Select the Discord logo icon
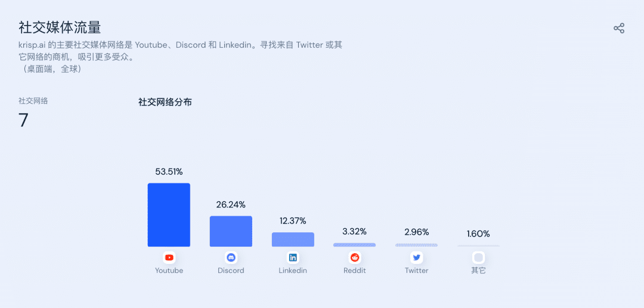This screenshot has width=644, height=308. coord(231,257)
